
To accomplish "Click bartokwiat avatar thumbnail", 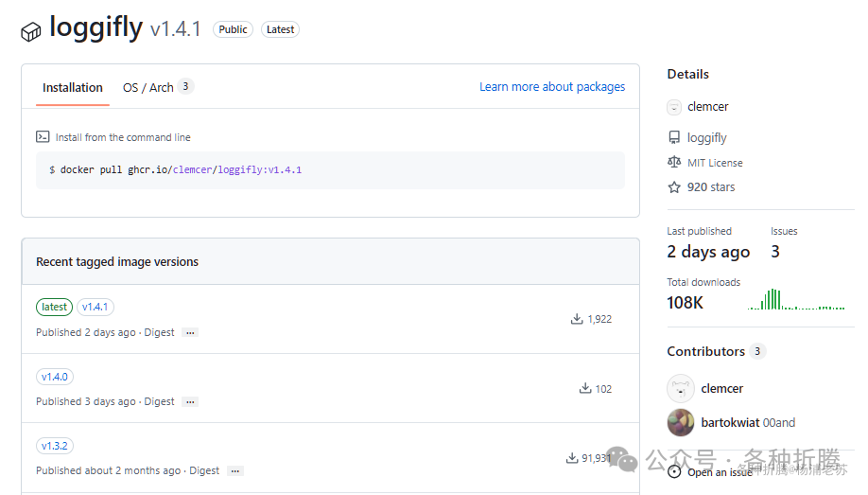I will click(x=681, y=422).
